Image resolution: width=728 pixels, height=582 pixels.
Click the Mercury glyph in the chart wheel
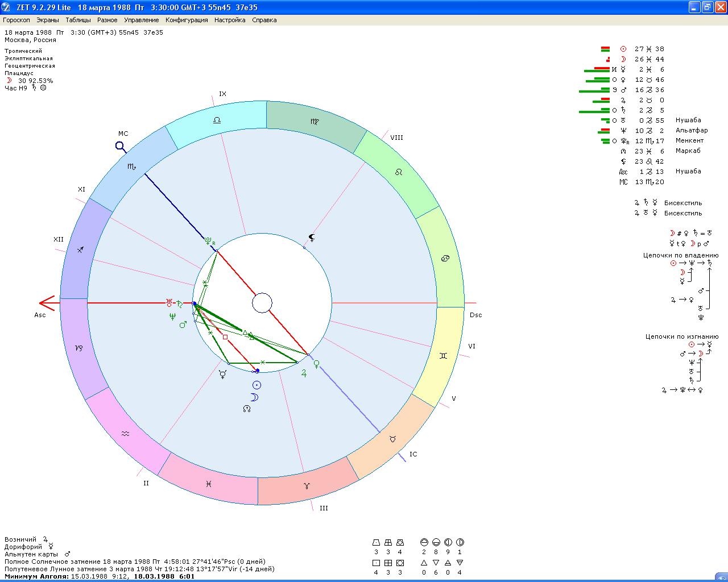pyautogui.click(x=224, y=374)
